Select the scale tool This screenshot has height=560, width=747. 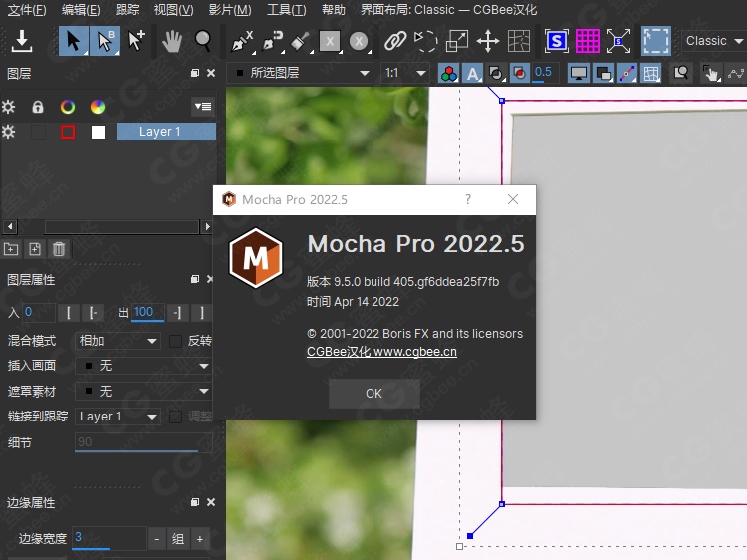click(x=457, y=41)
